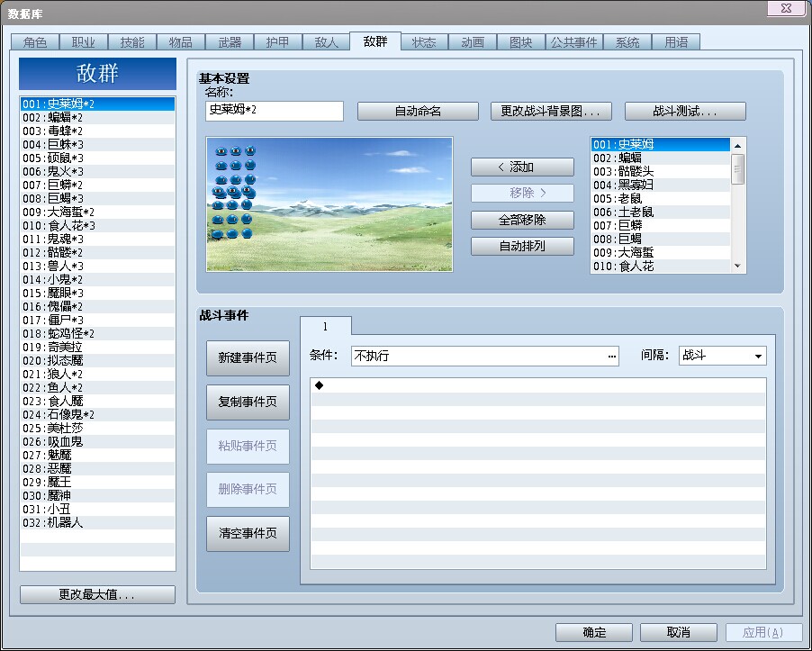The image size is (812, 651).
Task: Click the enemy list scroll-down arrow
Action: click(738, 266)
